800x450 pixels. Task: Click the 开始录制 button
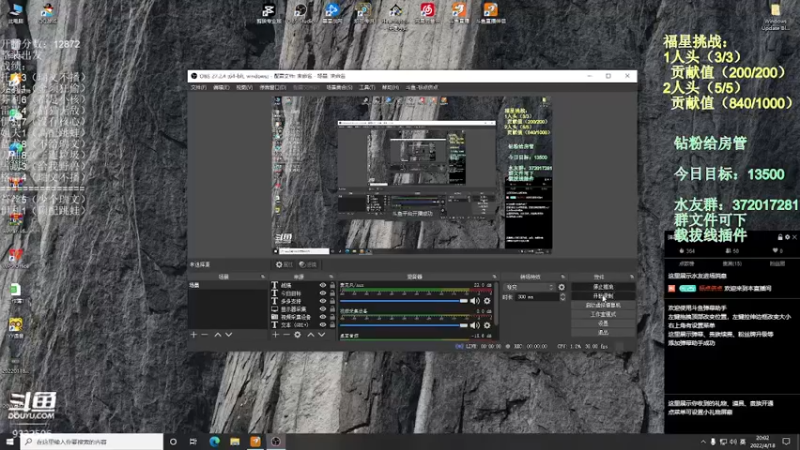point(603,296)
